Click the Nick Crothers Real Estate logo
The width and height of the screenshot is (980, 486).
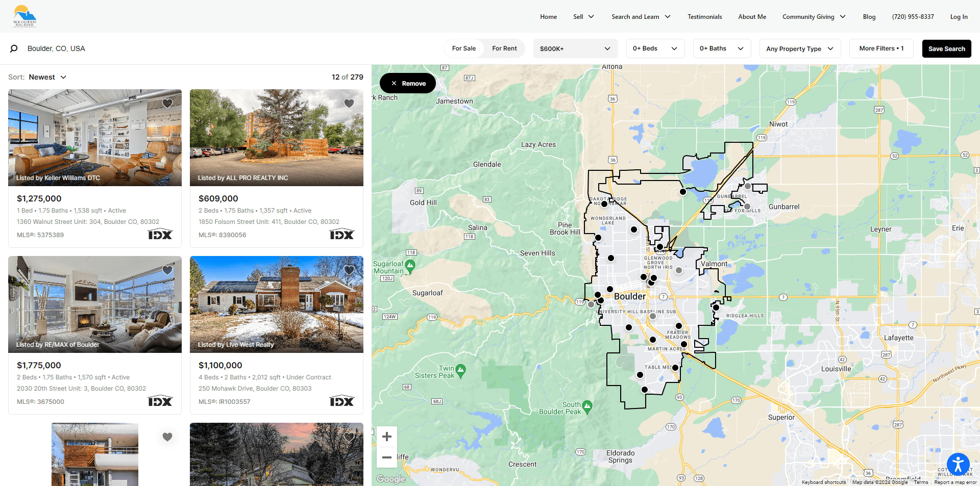(24, 16)
